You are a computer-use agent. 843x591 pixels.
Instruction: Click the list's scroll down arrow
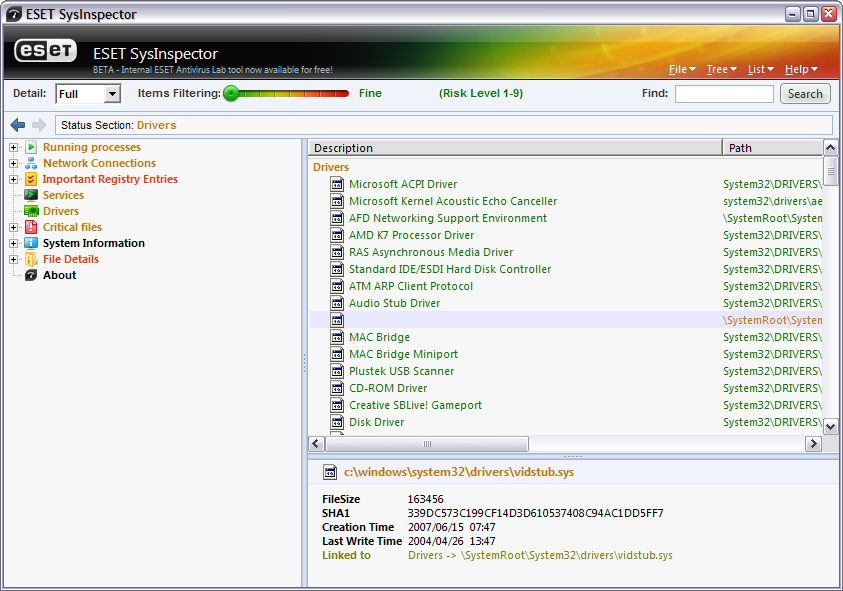[830, 427]
